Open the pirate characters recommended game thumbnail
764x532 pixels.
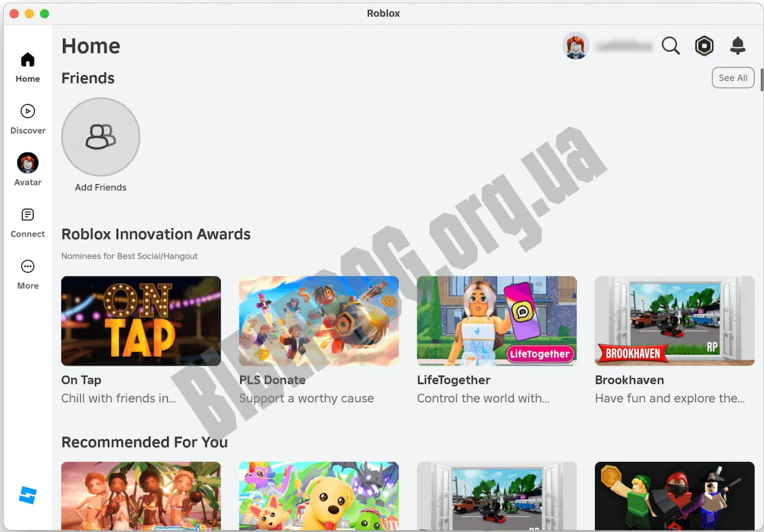click(674, 496)
